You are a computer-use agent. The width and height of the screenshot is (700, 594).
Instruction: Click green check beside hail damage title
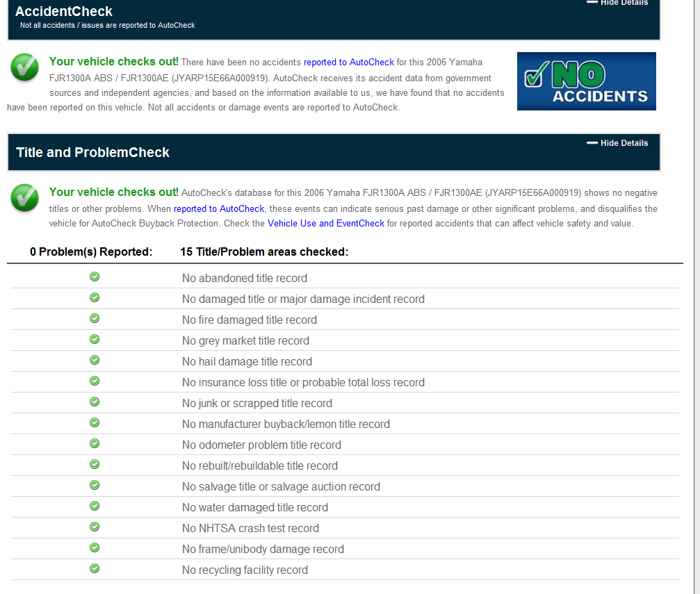pyautogui.click(x=95, y=360)
